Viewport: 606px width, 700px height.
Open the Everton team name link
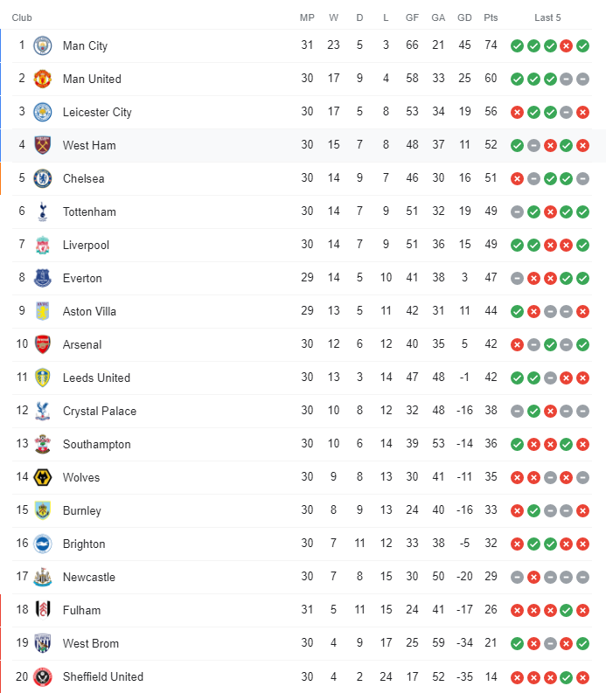point(82,278)
